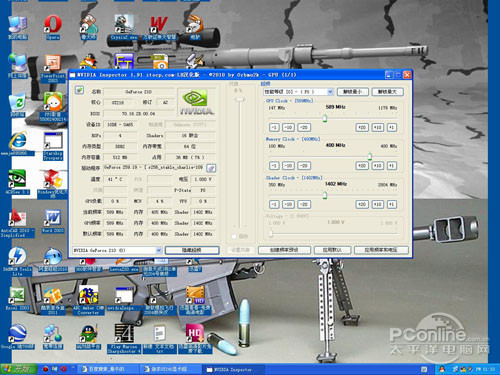Viewport: 500px width, 375px height.
Task: Launch the Google Earth desktop icon
Action: click(17, 337)
